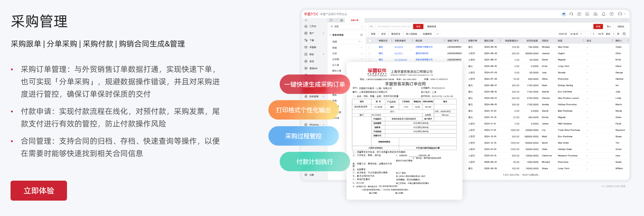Click the red 新建 button
The height and width of the screenshot is (216, 644).
point(598,26)
